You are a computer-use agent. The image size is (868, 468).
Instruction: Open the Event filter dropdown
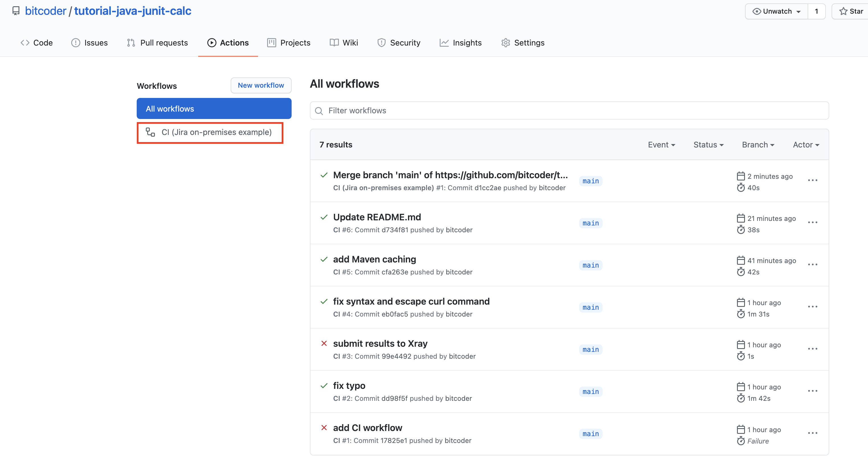[662, 145]
